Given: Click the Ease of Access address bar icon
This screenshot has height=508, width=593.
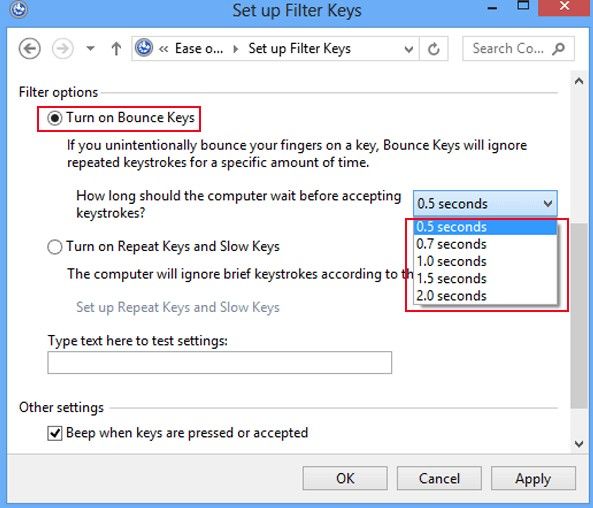Looking at the screenshot, I should tap(144, 48).
